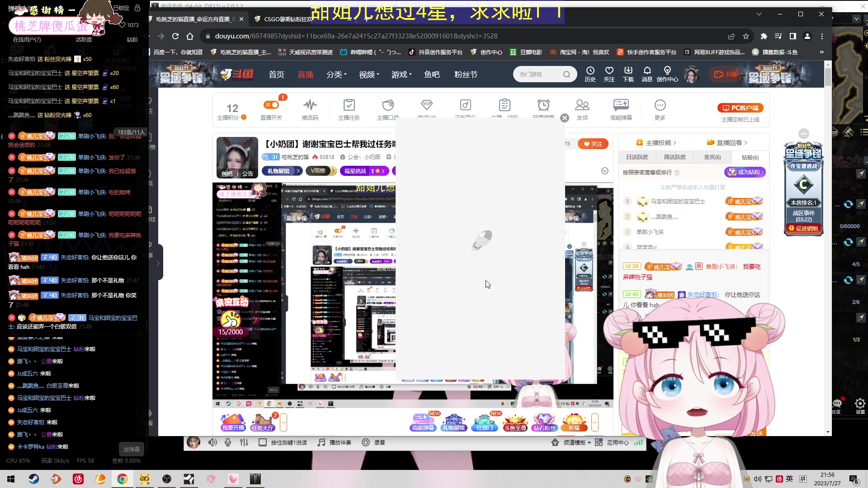Viewport: 868px width, 488px height.
Task: Open Chrome's tab search dropdown arrow
Action: coord(759,14)
